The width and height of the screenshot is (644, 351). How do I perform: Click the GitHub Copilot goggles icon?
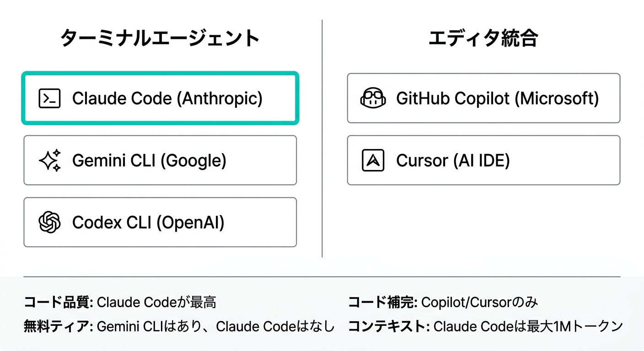coord(373,98)
